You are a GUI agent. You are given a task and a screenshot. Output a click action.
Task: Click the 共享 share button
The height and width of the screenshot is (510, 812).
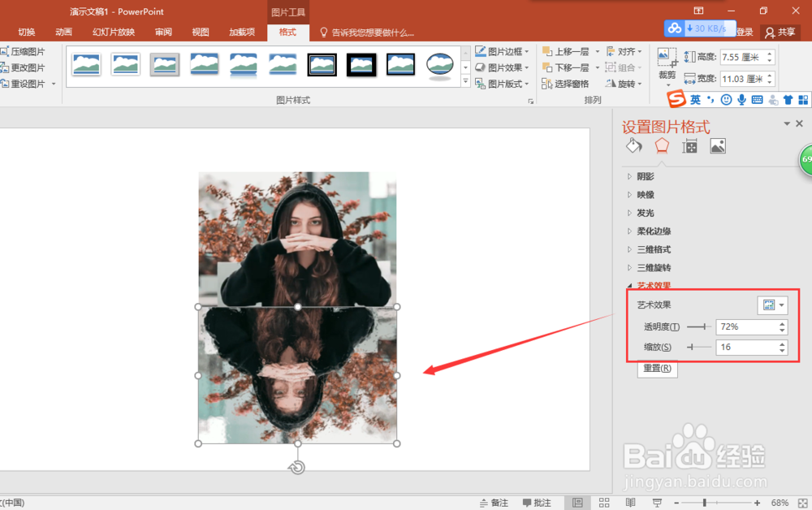[x=780, y=32]
